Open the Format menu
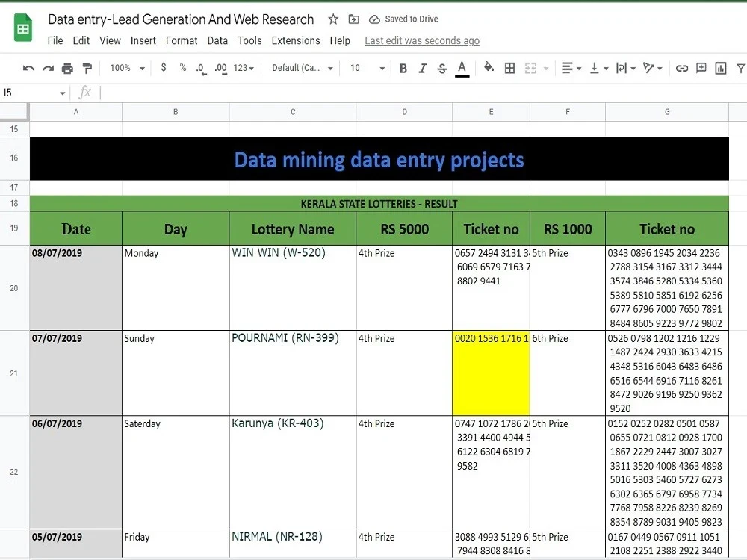The image size is (747, 560). pos(182,40)
